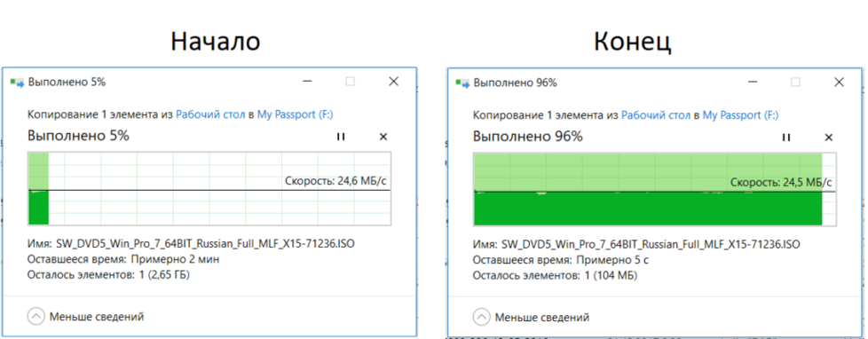Click copy icon in the 96% title bar

(x=462, y=83)
